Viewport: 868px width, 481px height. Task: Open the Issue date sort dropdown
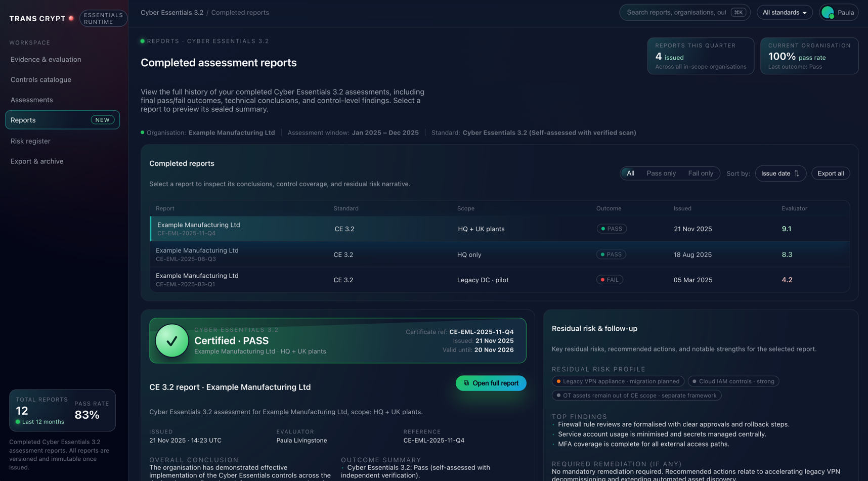click(x=780, y=173)
